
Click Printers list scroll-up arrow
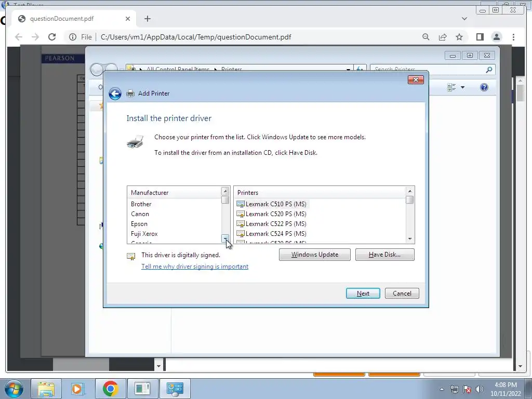click(410, 191)
